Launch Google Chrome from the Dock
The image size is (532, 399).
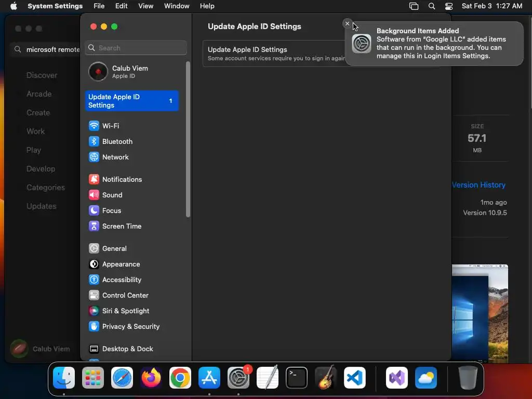[x=180, y=378]
